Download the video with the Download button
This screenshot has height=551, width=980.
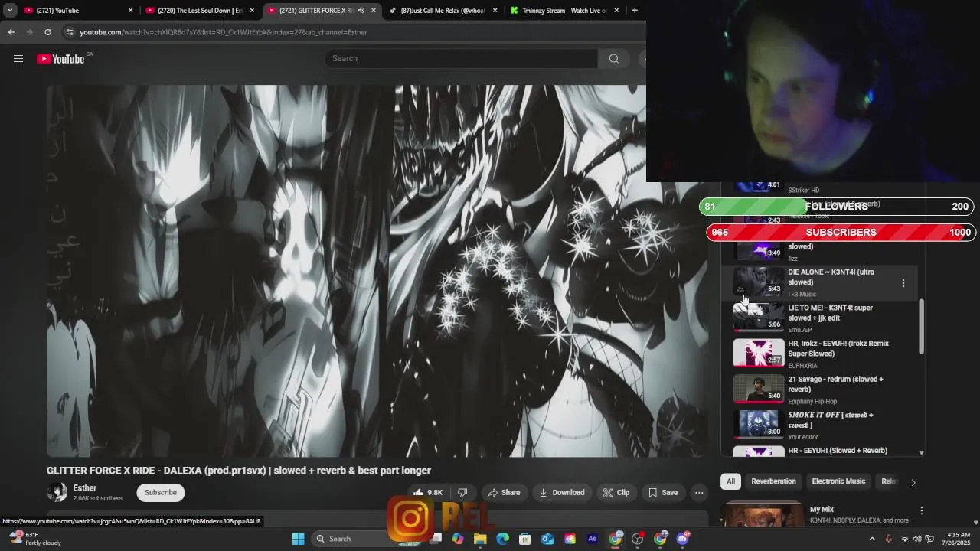pos(562,492)
